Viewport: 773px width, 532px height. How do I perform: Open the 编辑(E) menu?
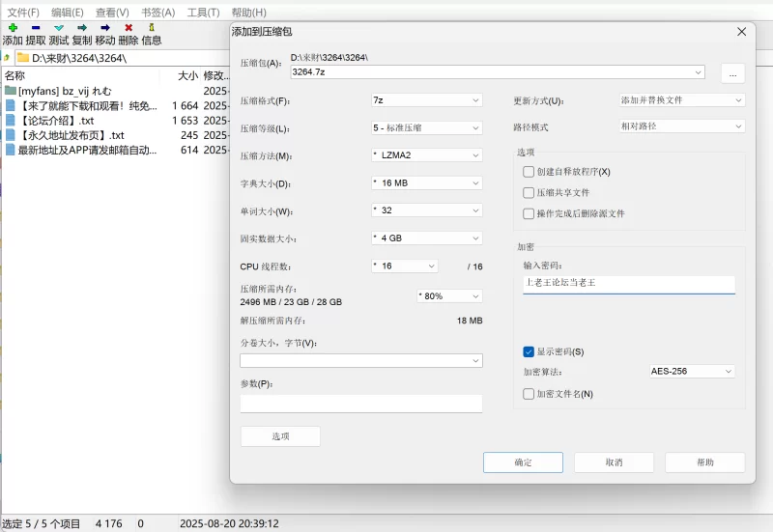[68, 13]
